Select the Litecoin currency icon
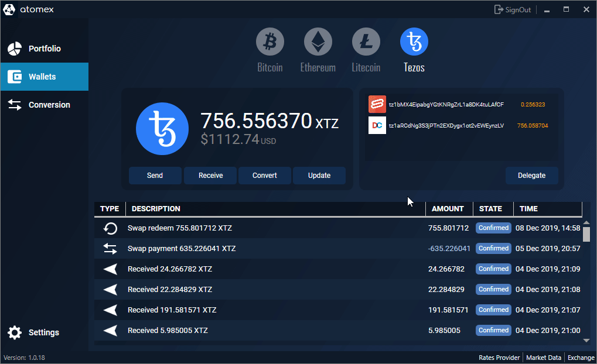Image resolution: width=597 pixels, height=364 pixels. pyautogui.click(x=366, y=42)
